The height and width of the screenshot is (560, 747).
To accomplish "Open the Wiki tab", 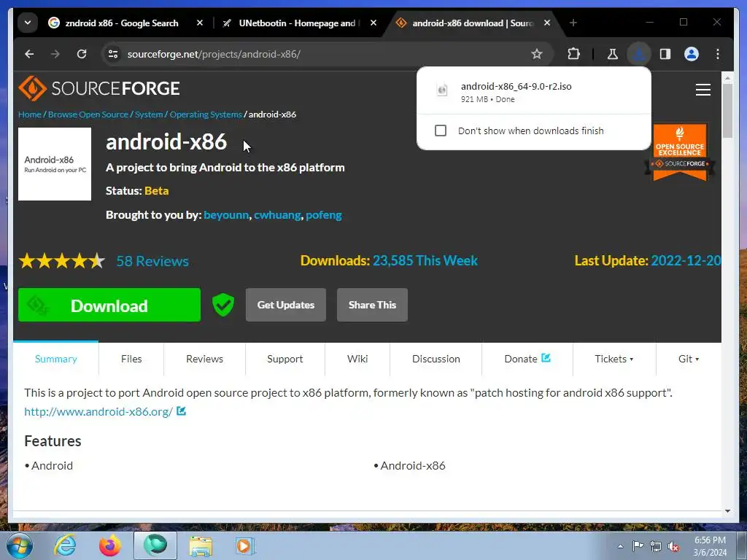I will pos(357,359).
